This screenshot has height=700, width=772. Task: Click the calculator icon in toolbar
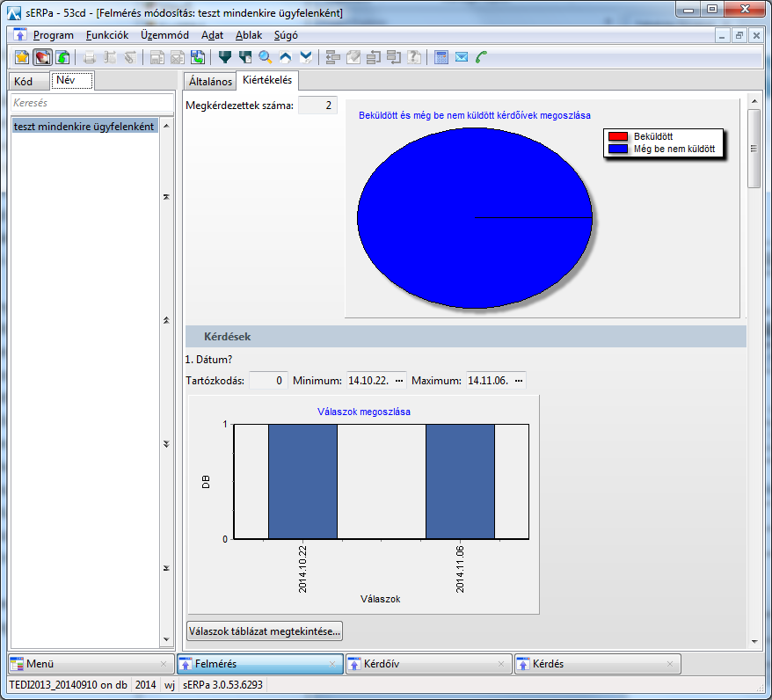(x=441, y=58)
